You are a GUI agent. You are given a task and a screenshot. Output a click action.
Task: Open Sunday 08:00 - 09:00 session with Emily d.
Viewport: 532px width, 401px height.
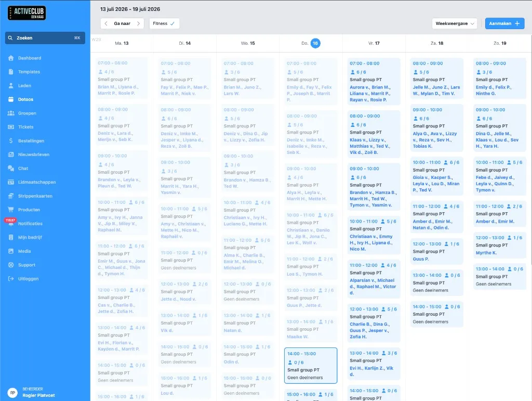[x=499, y=79]
